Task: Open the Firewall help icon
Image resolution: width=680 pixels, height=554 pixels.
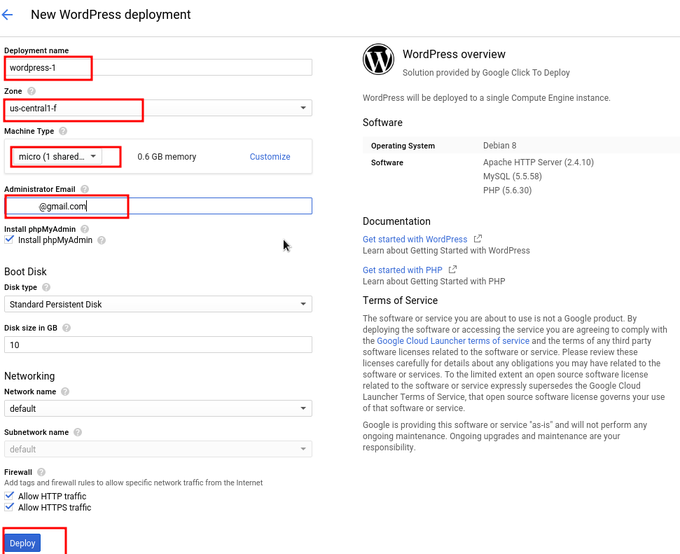Action: 41,472
